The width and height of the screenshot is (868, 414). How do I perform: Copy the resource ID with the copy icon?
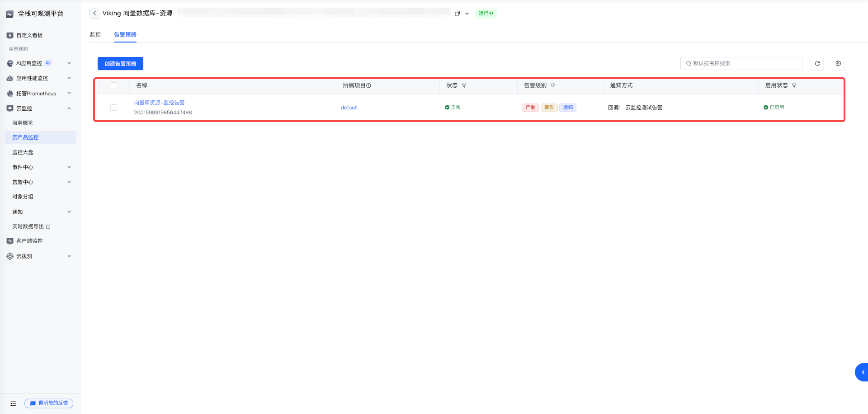click(457, 14)
